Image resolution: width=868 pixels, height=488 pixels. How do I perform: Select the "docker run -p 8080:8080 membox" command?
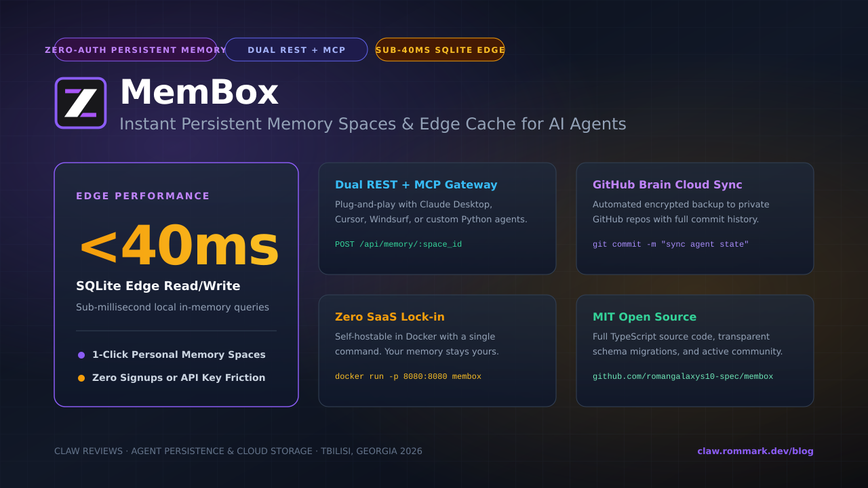point(408,376)
